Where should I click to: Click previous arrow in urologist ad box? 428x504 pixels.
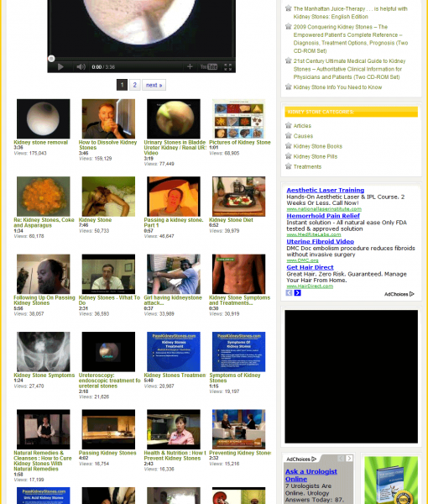pos(341,459)
